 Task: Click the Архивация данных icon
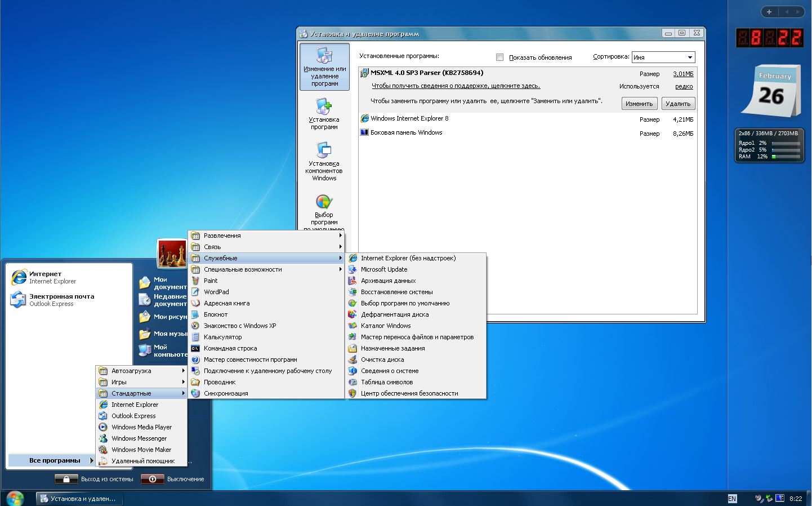coord(353,281)
